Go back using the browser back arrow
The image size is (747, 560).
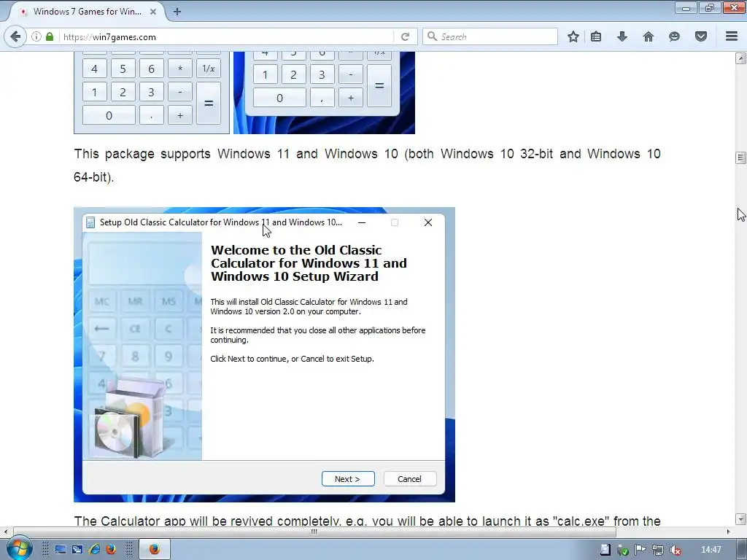coord(15,36)
